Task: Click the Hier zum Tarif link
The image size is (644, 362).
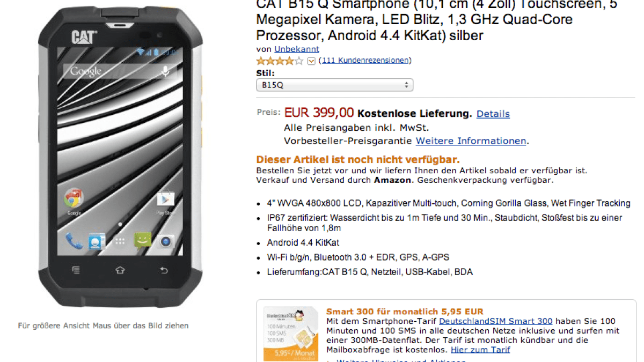Action: [480, 350]
